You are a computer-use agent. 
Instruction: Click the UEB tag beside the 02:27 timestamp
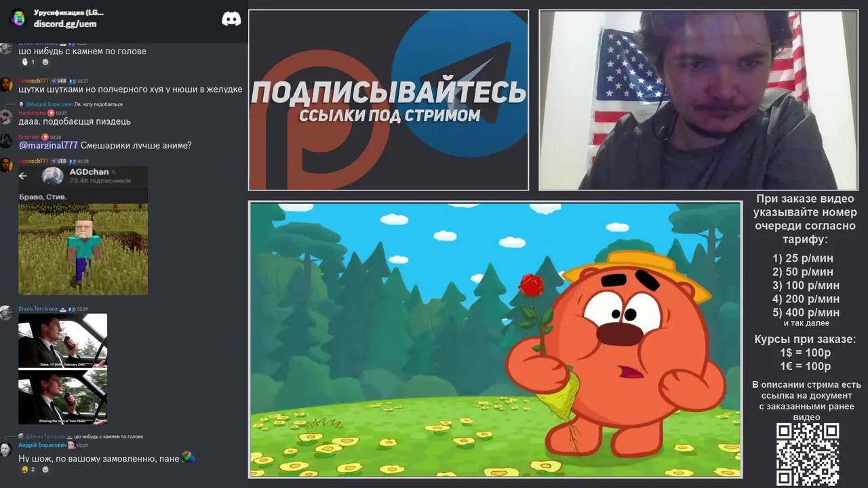[x=60, y=81]
